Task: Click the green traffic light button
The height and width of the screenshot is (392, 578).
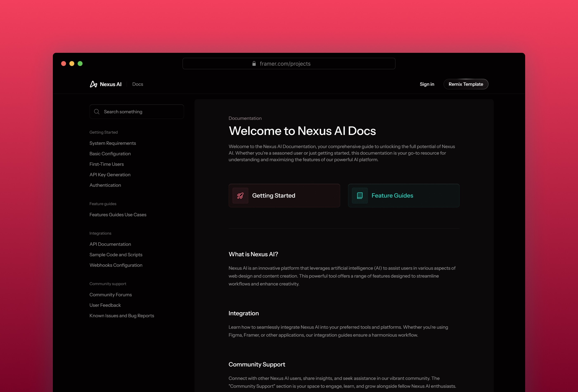Action: (x=81, y=63)
